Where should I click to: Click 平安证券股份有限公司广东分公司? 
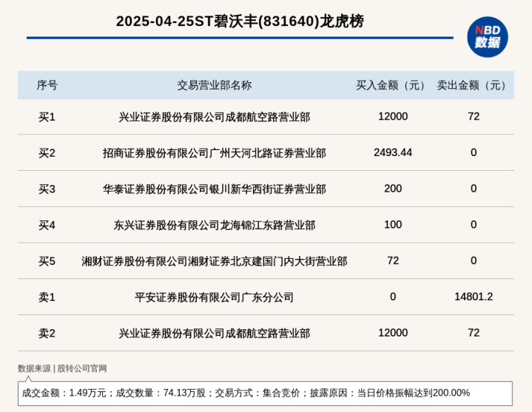click(x=214, y=297)
